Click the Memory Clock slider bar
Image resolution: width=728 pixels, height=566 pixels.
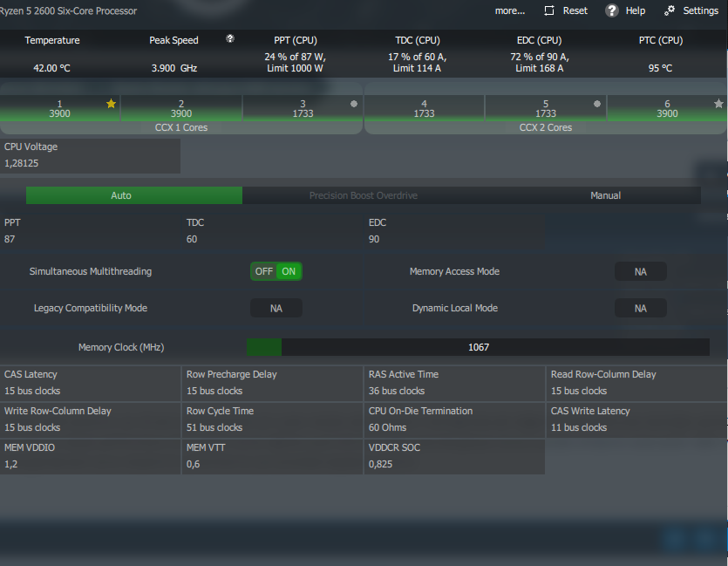(x=479, y=347)
